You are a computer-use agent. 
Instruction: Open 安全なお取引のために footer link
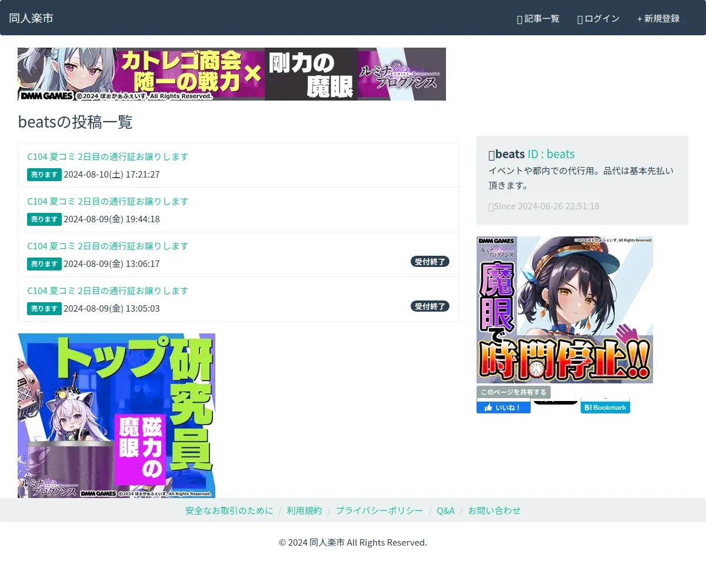[229, 510]
